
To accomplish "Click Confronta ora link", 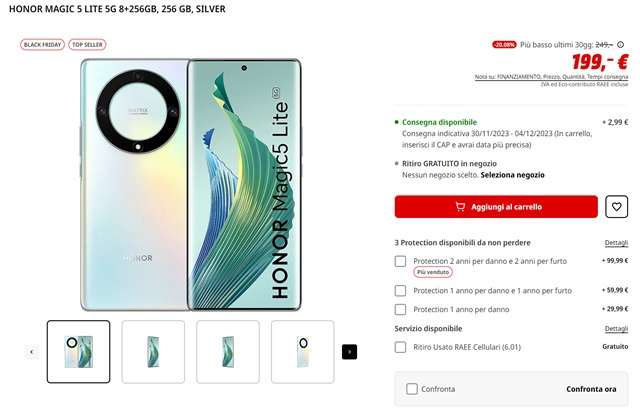I will [591, 389].
